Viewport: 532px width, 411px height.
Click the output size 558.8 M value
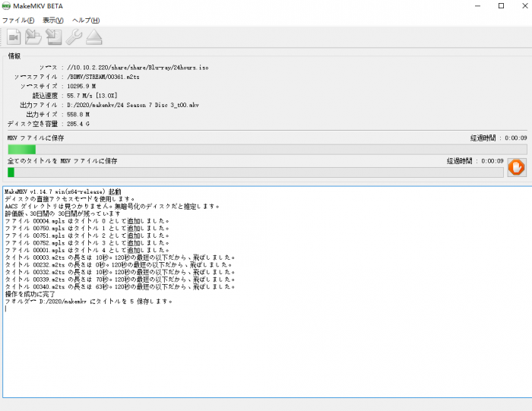click(78, 115)
